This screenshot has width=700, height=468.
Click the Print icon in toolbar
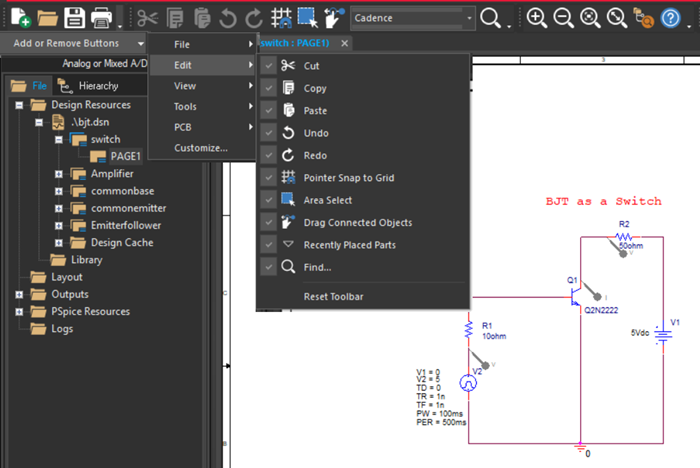click(101, 17)
